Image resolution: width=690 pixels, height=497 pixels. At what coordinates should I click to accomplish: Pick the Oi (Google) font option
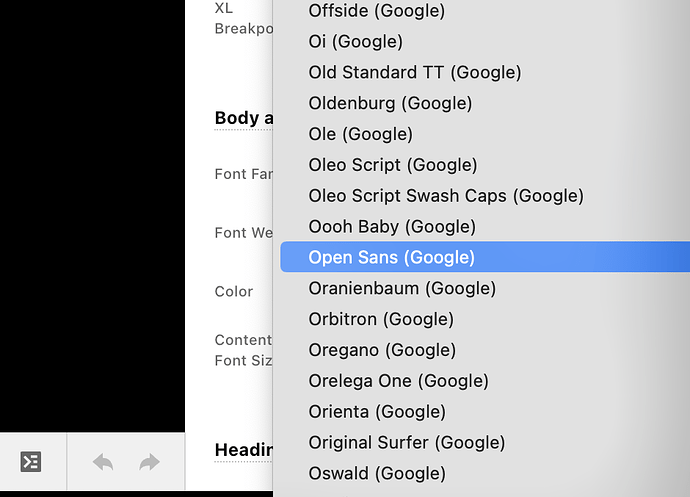355,42
